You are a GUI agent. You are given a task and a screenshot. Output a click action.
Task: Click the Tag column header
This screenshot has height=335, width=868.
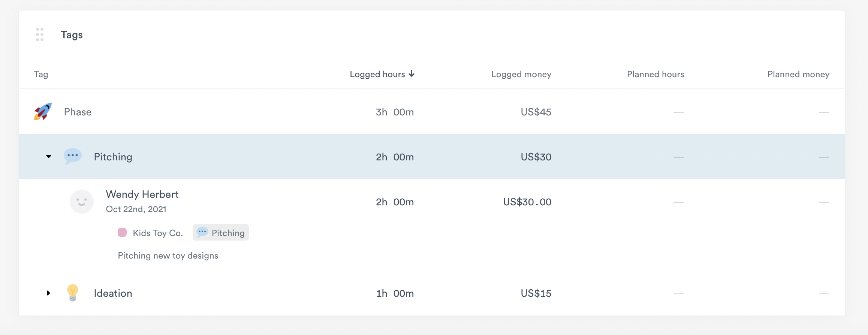click(41, 74)
